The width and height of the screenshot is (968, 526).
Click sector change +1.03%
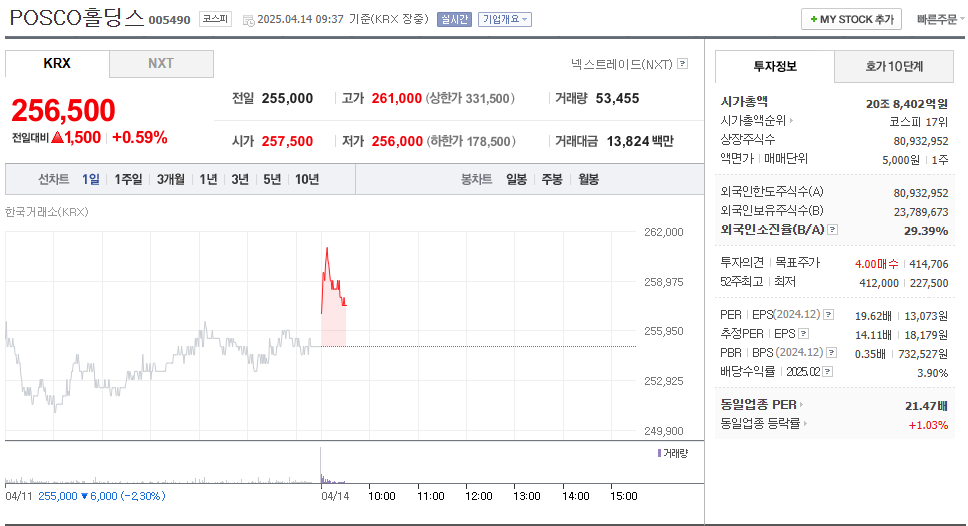[928, 425]
